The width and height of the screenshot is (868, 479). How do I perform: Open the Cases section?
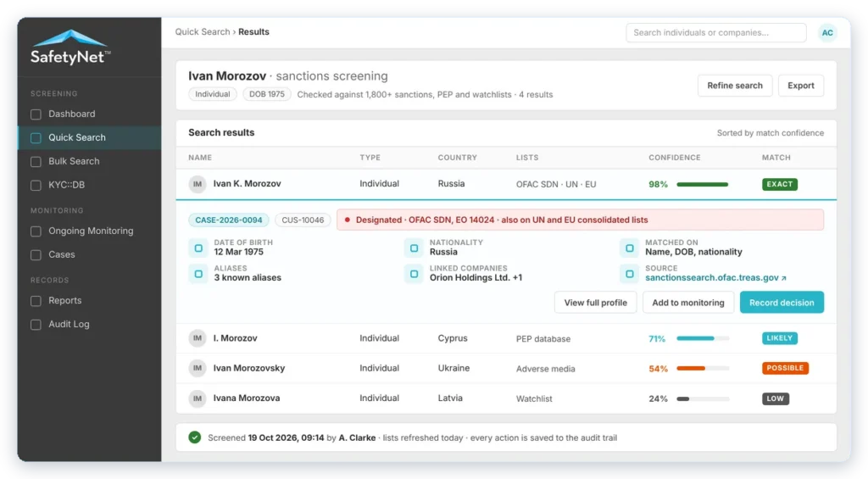pyautogui.click(x=89, y=254)
